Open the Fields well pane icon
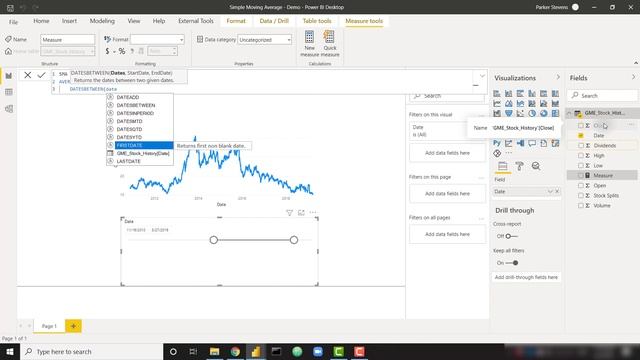The height and width of the screenshot is (360, 640). pos(503,166)
